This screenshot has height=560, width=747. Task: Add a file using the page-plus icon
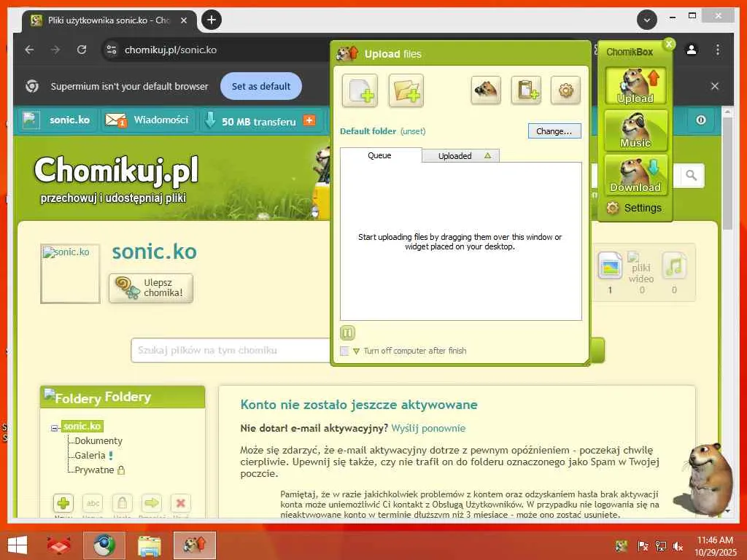pyautogui.click(x=360, y=90)
